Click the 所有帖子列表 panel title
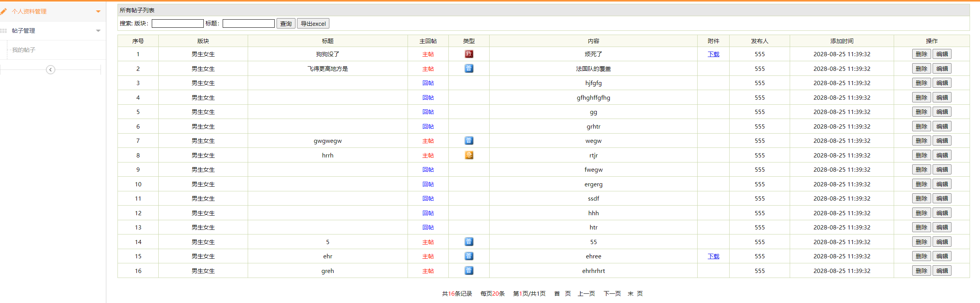The image size is (980, 303). [x=137, y=10]
